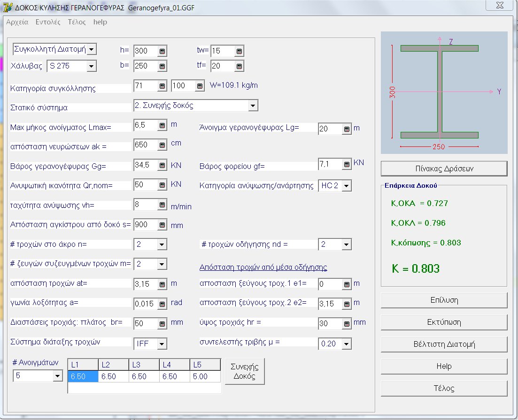
Task: Expand the steel grade S 275 dropdown
Action: click(91, 66)
